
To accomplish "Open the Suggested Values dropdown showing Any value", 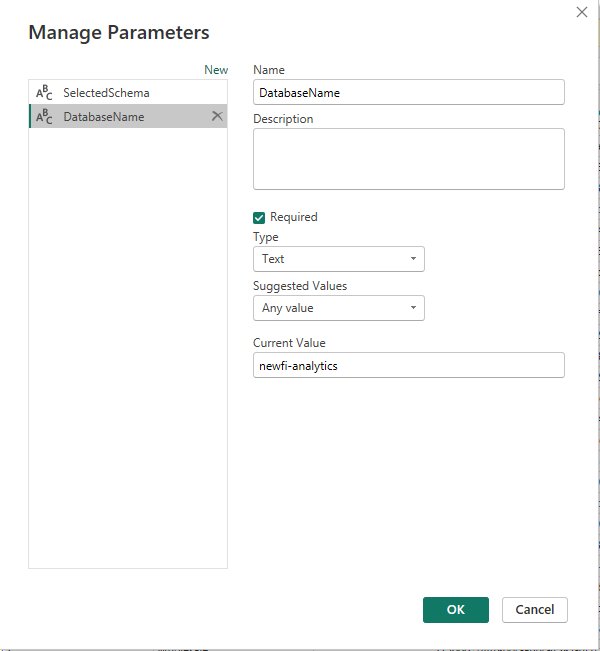I will [x=339, y=308].
